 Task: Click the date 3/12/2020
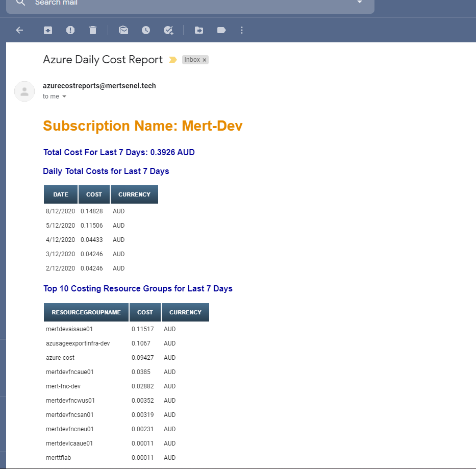point(60,254)
